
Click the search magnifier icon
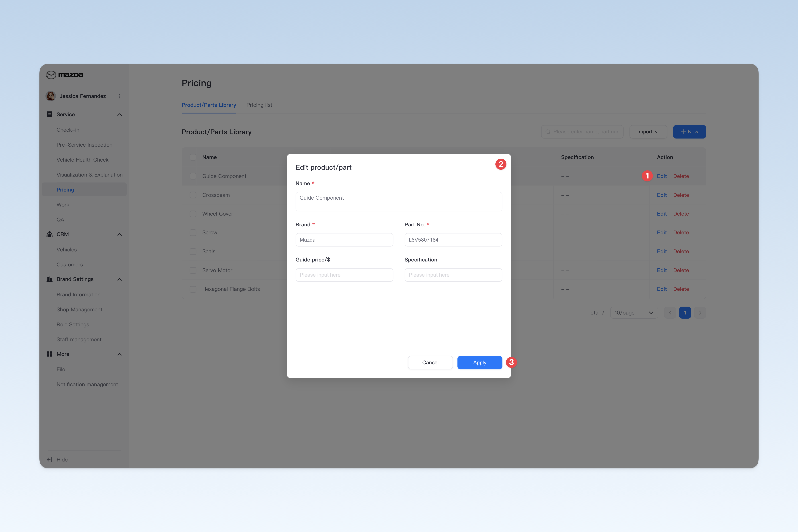(548, 132)
